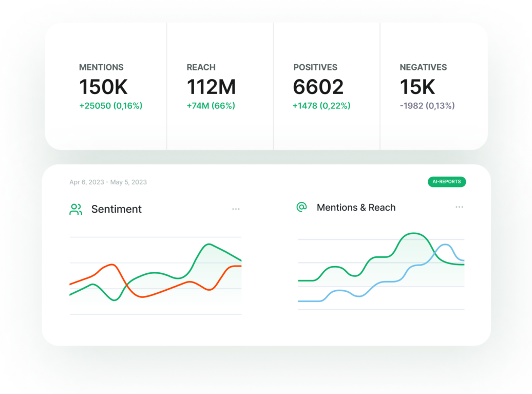The image size is (532, 394).
Task: Select the date range Apr 6, 2023 - May 5, 2023
Action: (x=108, y=182)
